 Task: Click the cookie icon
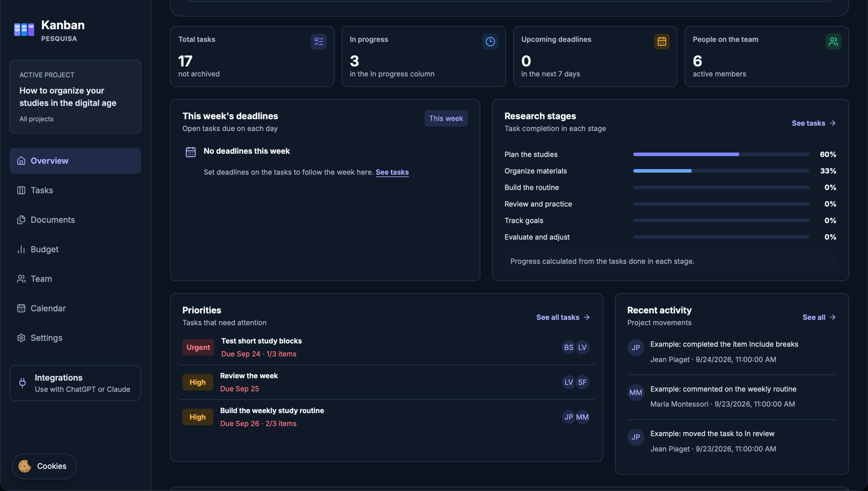25,466
